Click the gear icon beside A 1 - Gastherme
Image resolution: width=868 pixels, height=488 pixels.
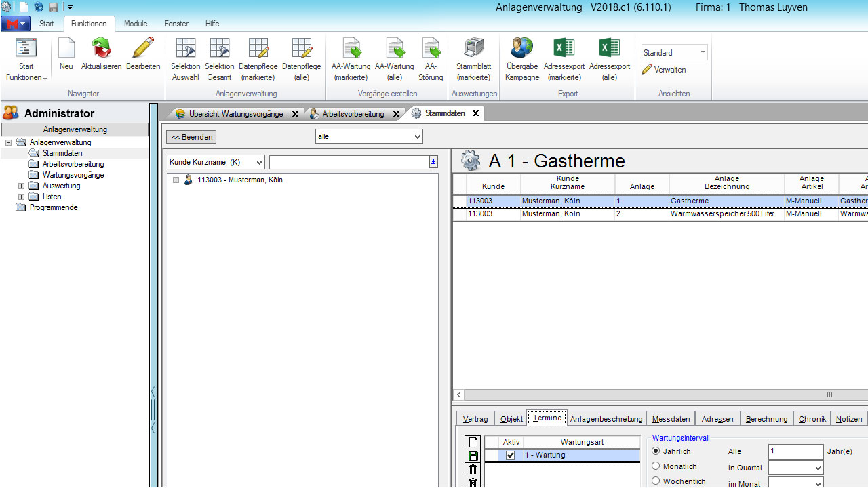click(470, 161)
